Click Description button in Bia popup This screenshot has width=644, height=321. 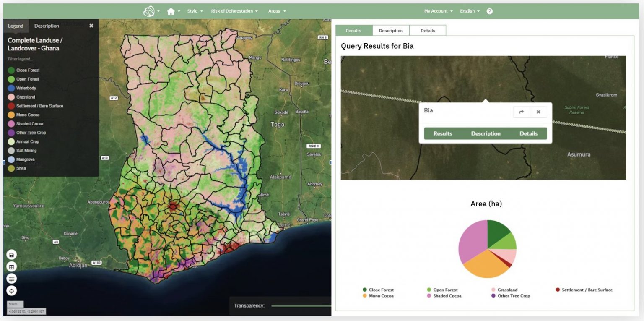point(486,133)
